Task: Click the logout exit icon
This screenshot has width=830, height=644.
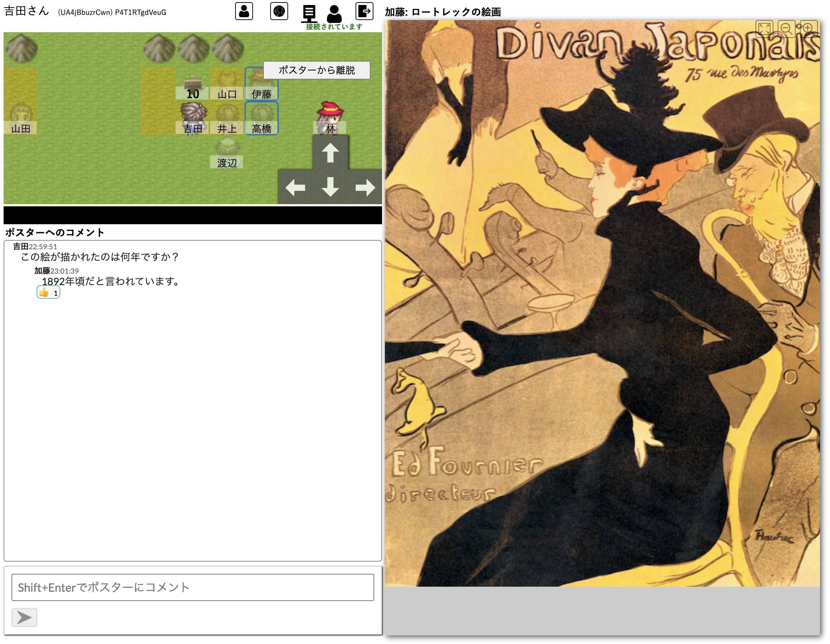Action: tap(364, 11)
